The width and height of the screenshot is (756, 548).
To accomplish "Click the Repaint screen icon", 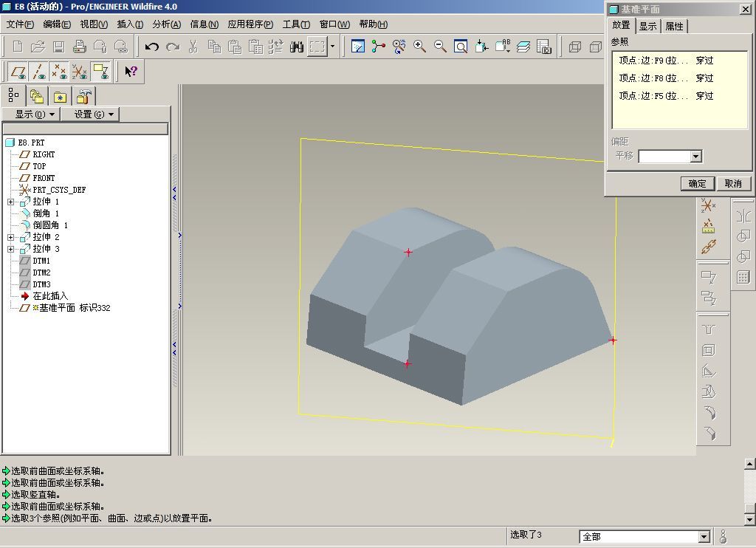I will tap(358, 47).
